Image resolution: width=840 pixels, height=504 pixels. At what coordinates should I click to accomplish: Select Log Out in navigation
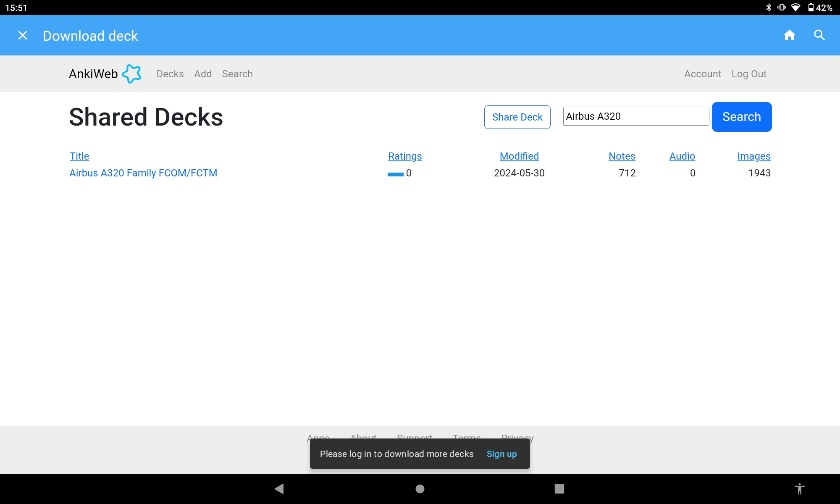[x=749, y=74]
